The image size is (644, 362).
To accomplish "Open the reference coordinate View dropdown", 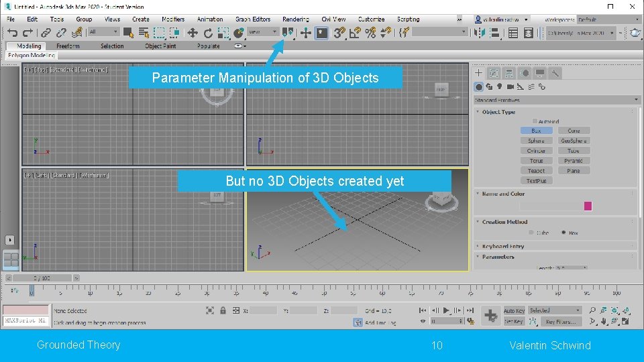I will [263, 32].
